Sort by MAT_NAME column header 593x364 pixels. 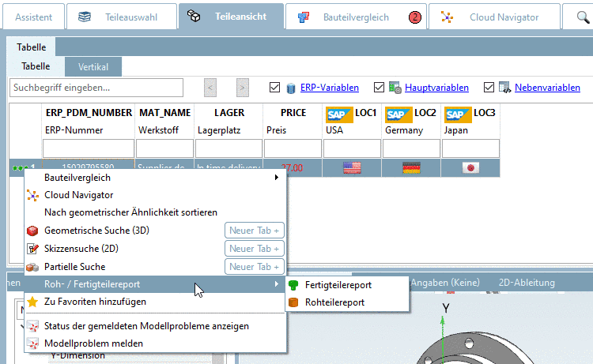165,113
